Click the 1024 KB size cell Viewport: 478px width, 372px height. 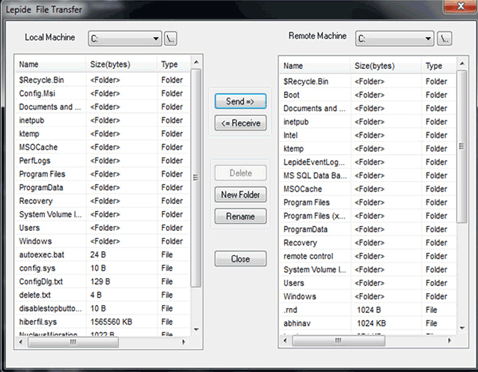[371, 323]
